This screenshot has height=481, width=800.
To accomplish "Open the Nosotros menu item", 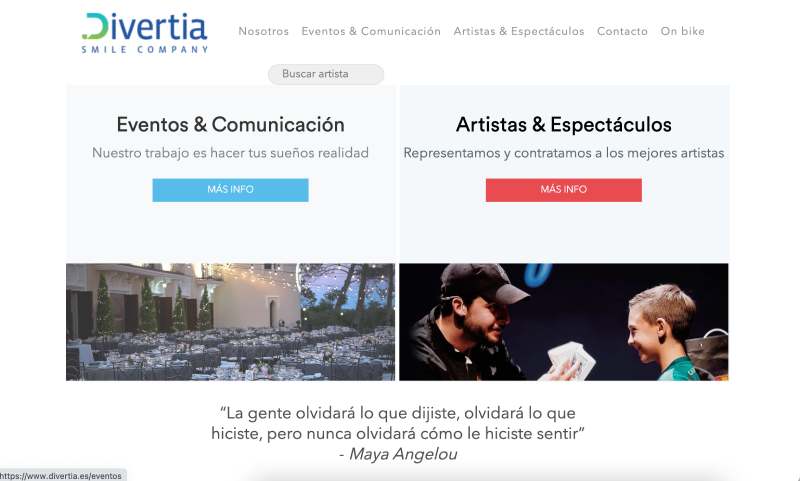I will (x=263, y=31).
